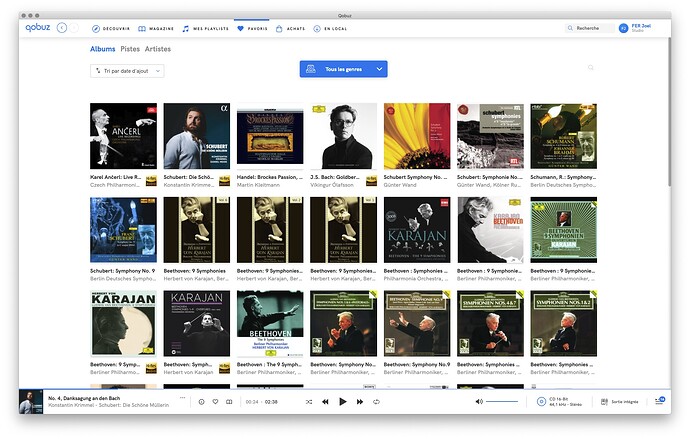Open the 2008 Karajan Beethoven 9 Symphonies cover
This screenshot has height=439, width=690.
click(417, 230)
